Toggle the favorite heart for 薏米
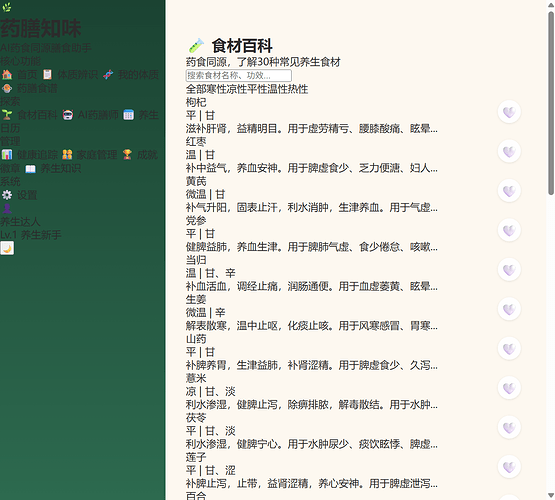Viewport: 555px width, 500px height. point(509,388)
